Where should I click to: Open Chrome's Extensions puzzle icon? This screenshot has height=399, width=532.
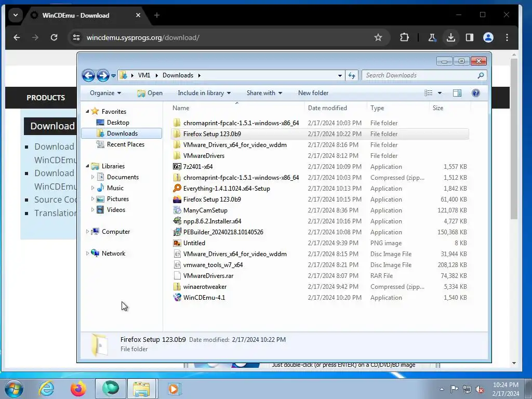(x=404, y=37)
